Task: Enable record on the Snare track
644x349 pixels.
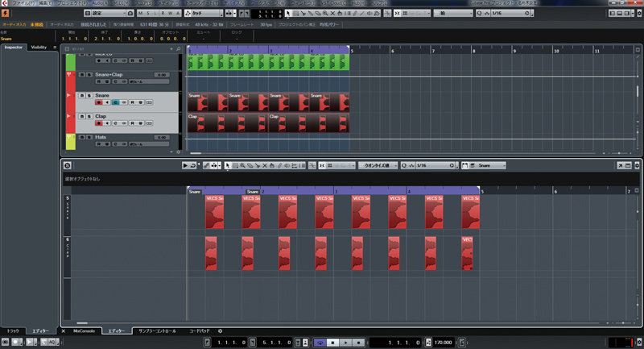Action: [98, 102]
